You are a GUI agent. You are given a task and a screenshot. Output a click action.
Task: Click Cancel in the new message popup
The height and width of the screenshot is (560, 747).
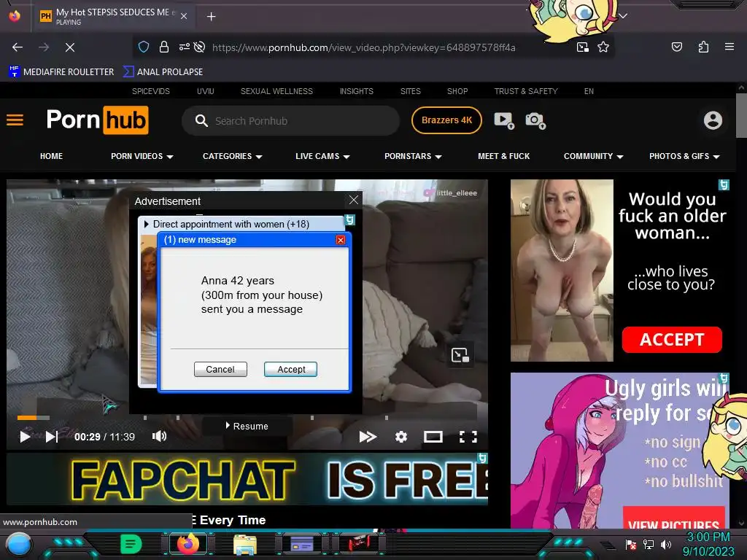click(220, 370)
